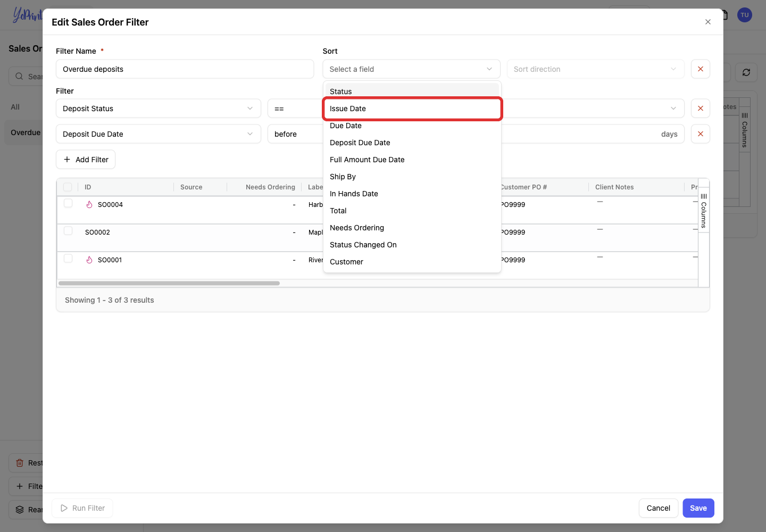Click the search magnifier icon in background
766x532 pixels.
[x=19, y=76]
